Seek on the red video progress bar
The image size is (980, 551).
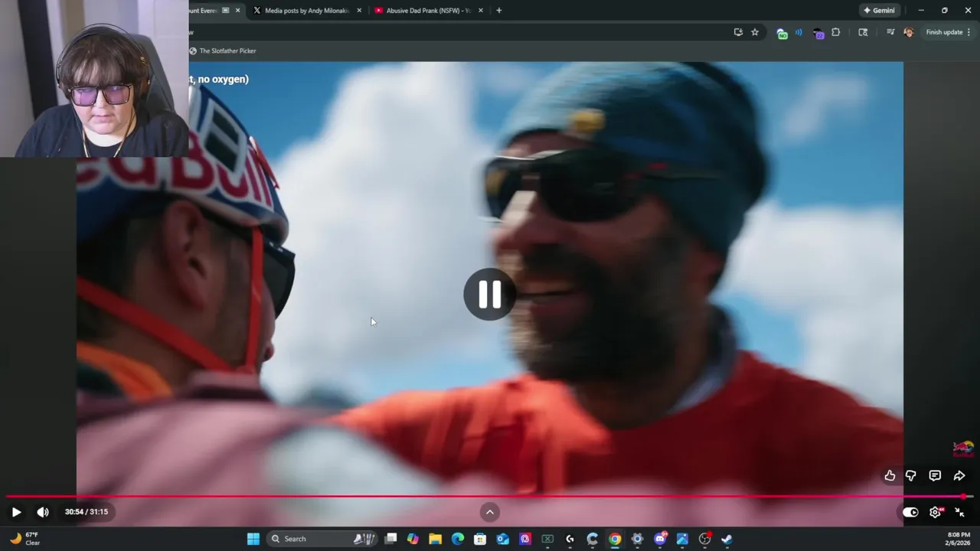click(x=490, y=497)
